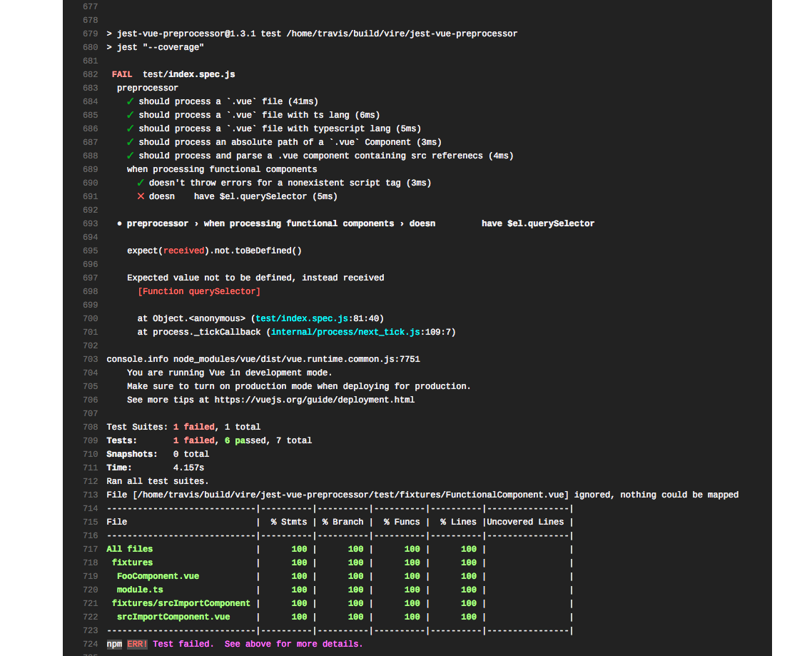The height and width of the screenshot is (656, 812).
Task: Click the console.info vue.runtime.common.js line
Action: 263,359
